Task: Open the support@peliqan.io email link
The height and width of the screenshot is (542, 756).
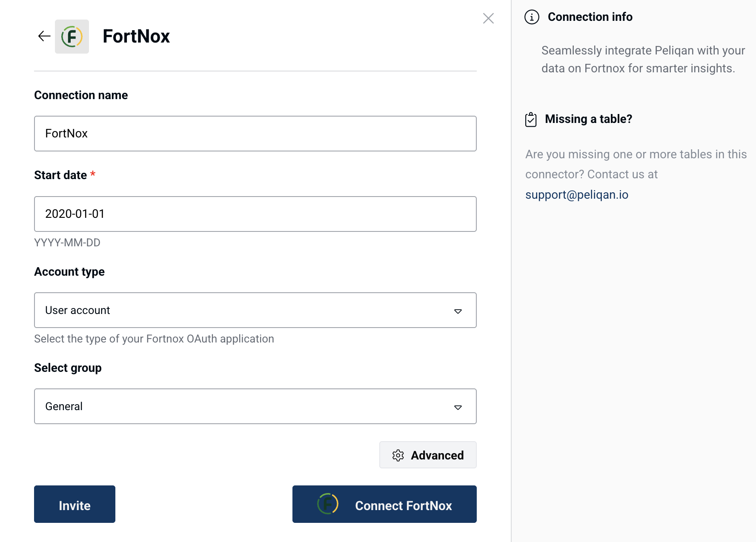Action: (x=577, y=194)
